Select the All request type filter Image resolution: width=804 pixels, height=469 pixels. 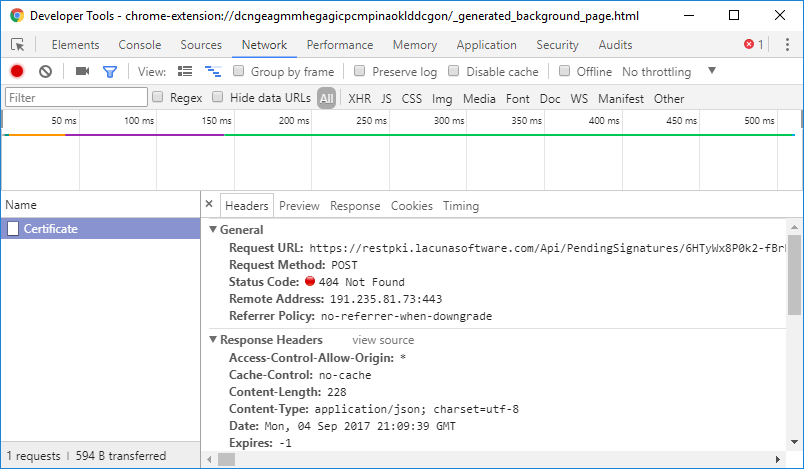pyautogui.click(x=327, y=98)
